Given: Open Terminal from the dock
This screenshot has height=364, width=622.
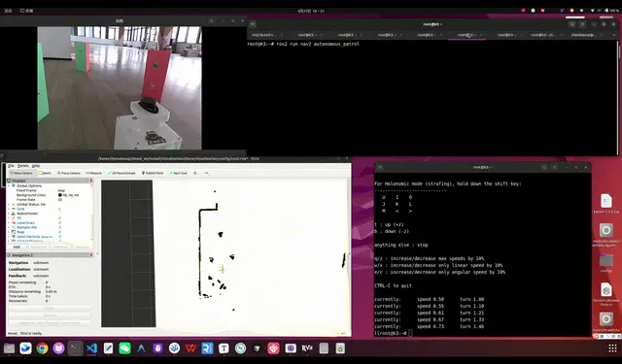Looking at the screenshot, I should coord(75,348).
